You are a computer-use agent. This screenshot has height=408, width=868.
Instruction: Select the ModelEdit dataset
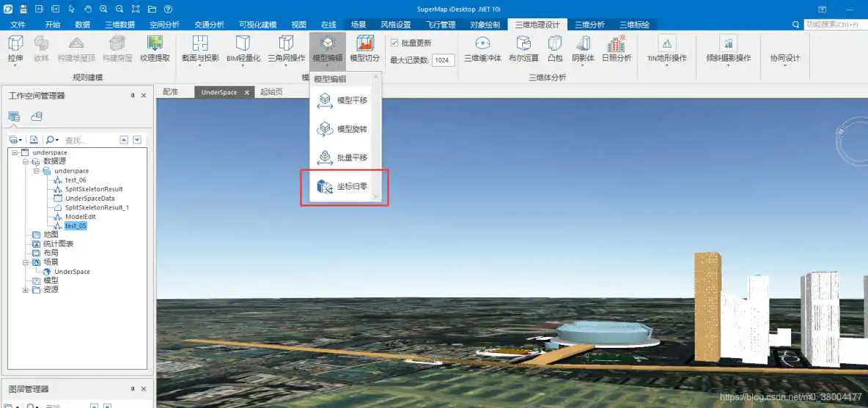(x=80, y=217)
